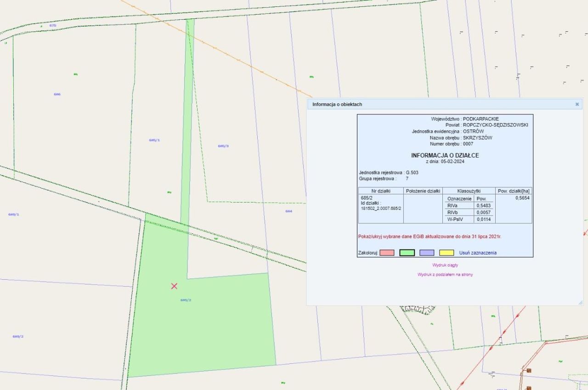
Task: Apply the yellow highlight color swatch
Action: click(447, 253)
